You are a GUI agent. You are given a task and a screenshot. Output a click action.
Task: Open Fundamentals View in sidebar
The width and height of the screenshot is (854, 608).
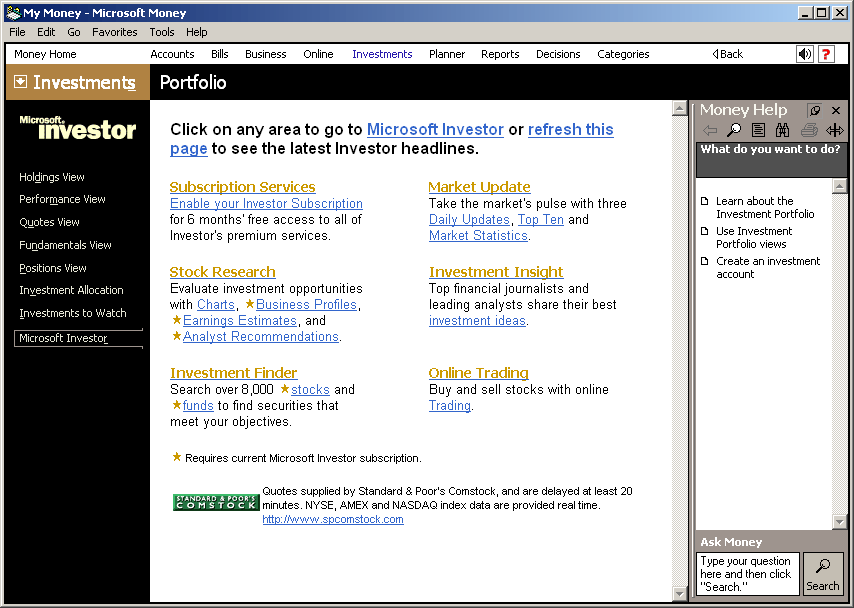[x=65, y=245]
